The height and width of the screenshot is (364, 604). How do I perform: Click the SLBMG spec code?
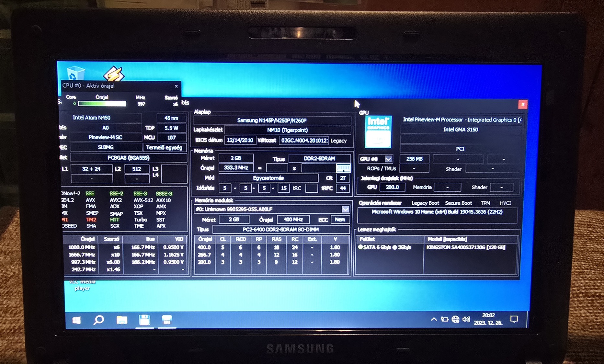(x=106, y=147)
